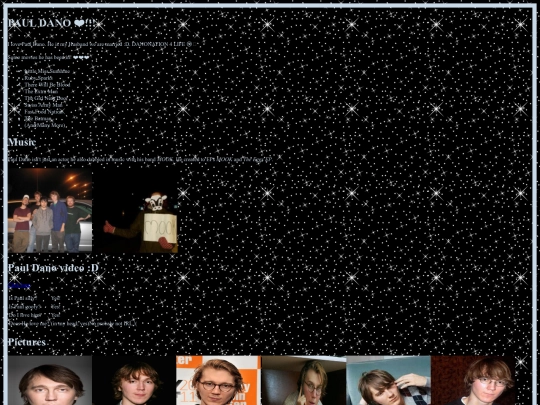Screen dimensions: 540x405
Task: Click the Pictures section heading
Action: coord(27,342)
